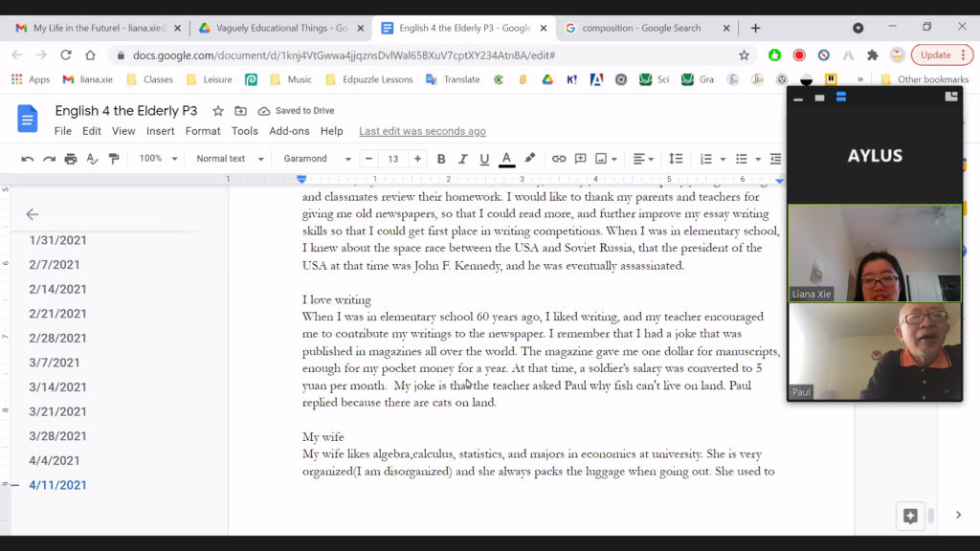
Task: Click the Chrome Update button
Action: [942, 55]
